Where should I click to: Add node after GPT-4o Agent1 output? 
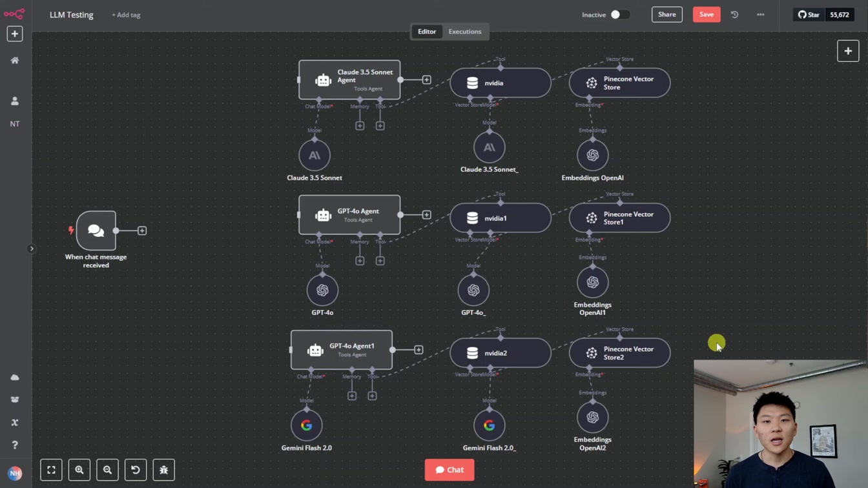[418, 349]
